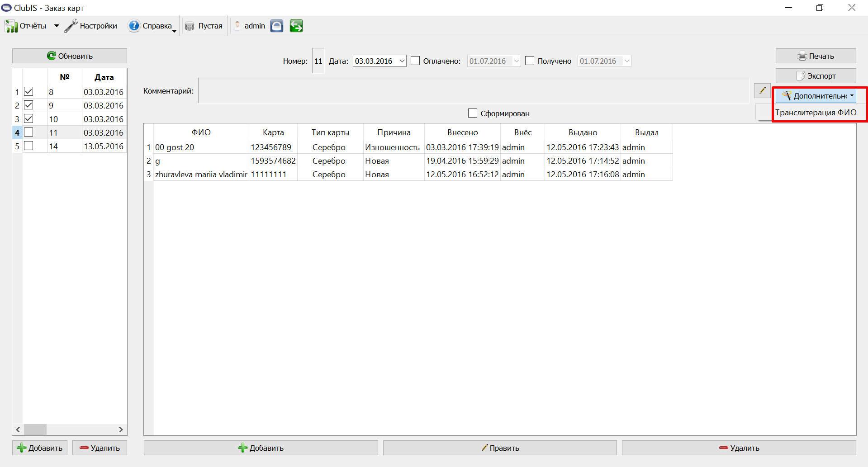Select order dated 13.05.2016
Viewport: 868px width, 467px height.
pyautogui.click(x=104, y=146)
